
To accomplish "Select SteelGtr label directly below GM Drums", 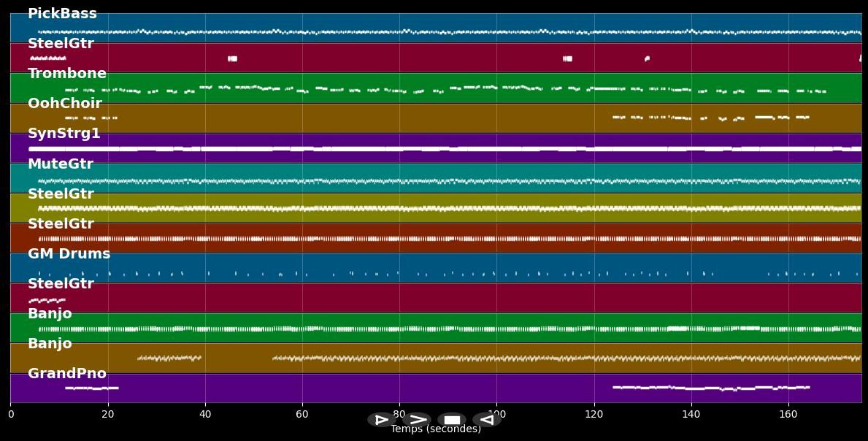I will click(x=61, y=284).
